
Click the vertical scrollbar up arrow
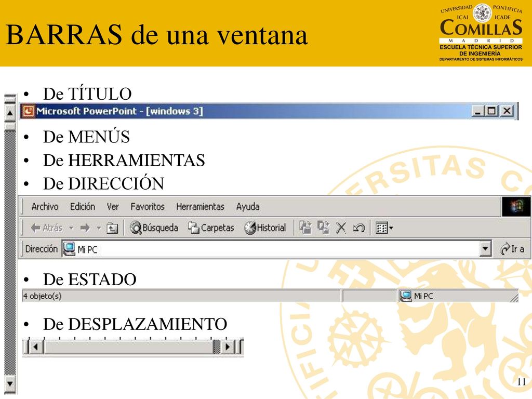[x=10, y=112]
